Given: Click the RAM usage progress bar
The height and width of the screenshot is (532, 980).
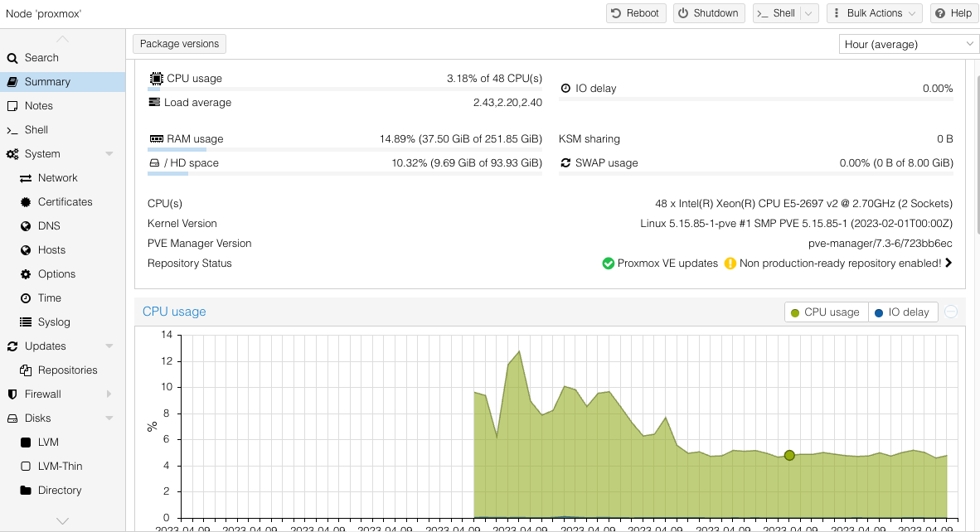Looking at the screenshot, I should tap(345, 150).
